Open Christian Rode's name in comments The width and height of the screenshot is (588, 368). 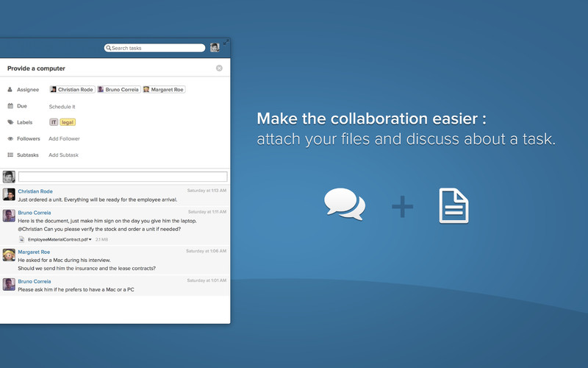[35, 191]
